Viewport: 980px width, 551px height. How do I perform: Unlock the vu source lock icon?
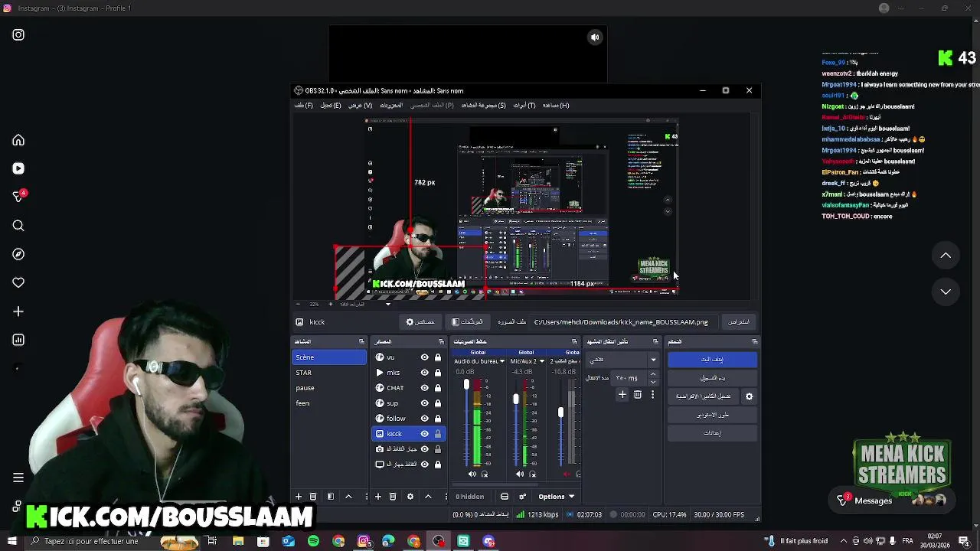pyautogui.click(x=438, y=357)
